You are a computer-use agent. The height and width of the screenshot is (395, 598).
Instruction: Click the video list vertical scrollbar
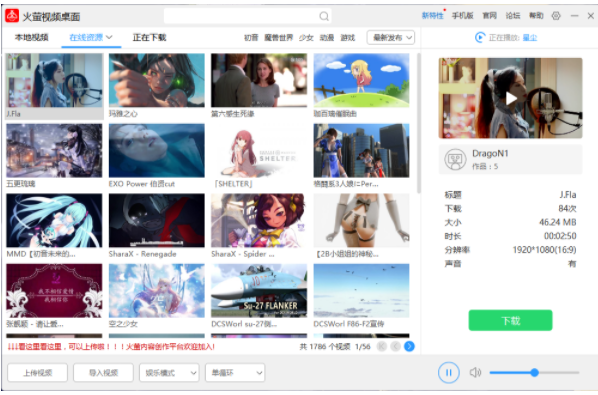pyautogui.click(x=419, y=123)
